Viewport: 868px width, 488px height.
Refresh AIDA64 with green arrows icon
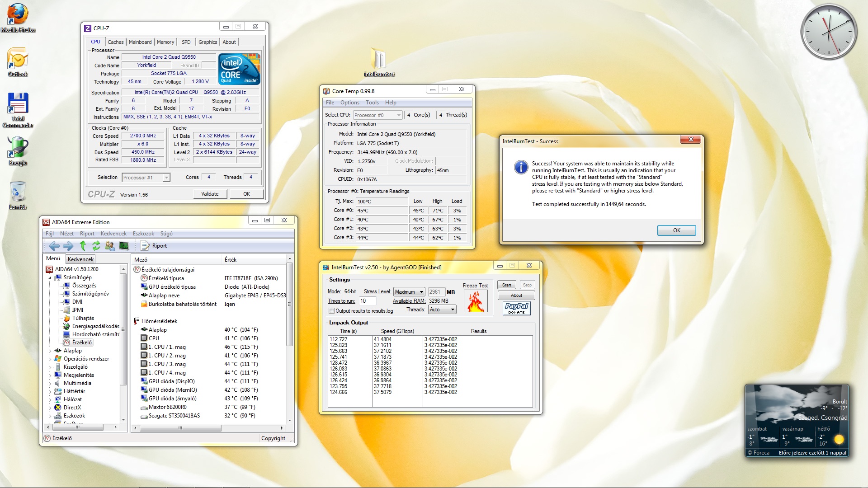[96, 246]
